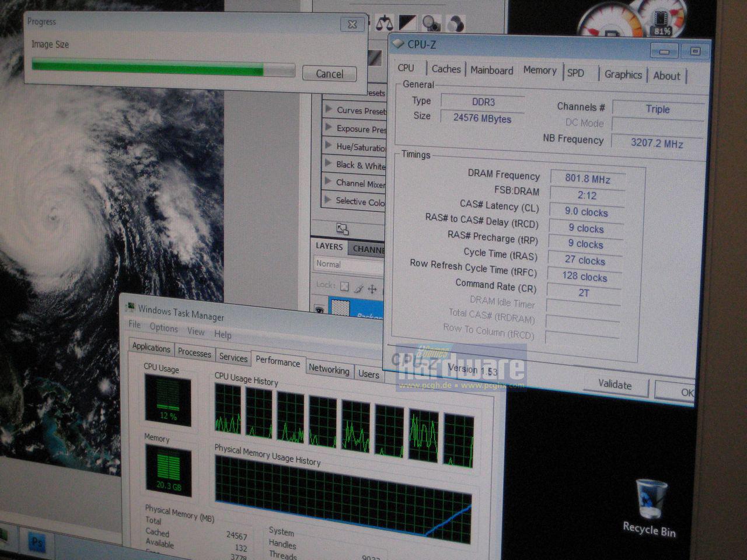Click the expanded view icon below presets

(343, 229)
